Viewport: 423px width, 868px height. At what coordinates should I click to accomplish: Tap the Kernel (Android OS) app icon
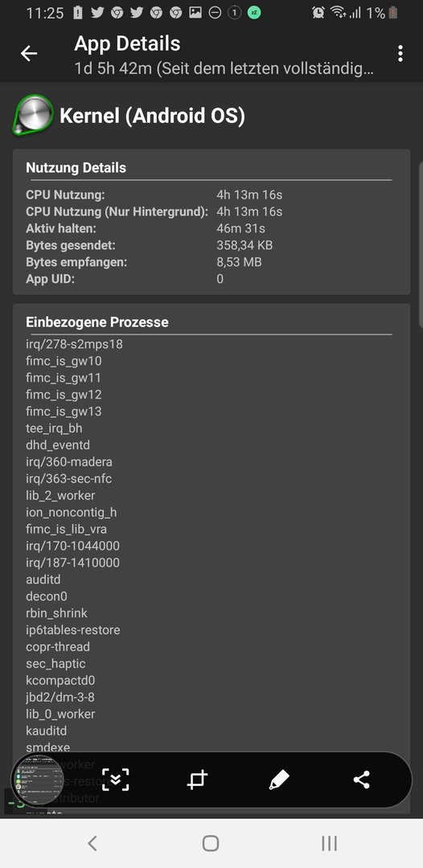[x=33, y=115]
